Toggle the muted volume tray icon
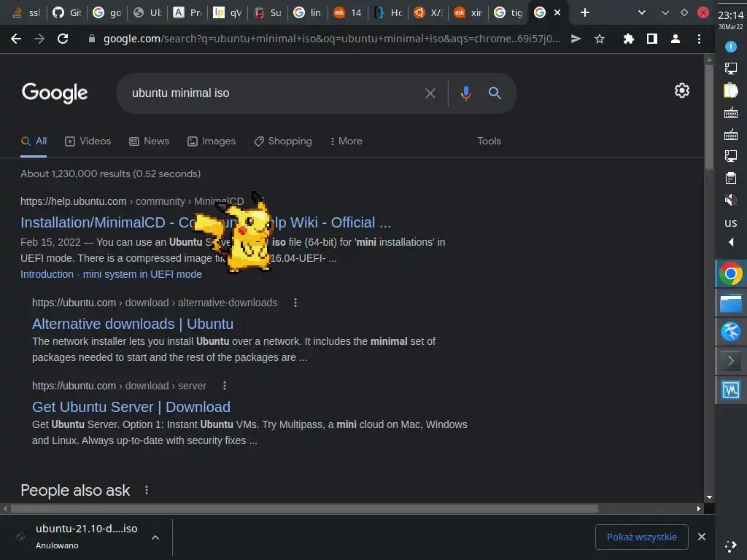747x560 pixels. 730,200
